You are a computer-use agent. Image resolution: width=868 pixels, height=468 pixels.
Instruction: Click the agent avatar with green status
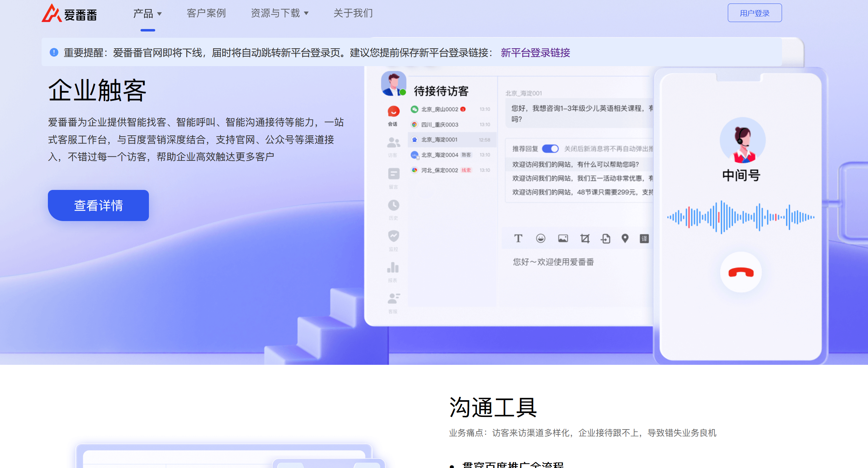point(393,84)
